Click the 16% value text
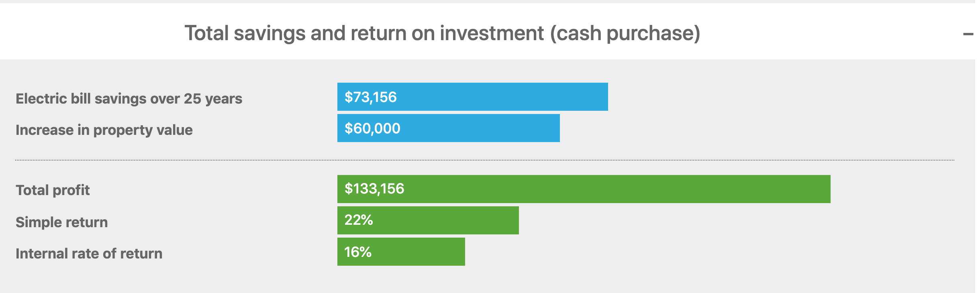This screenshot has width=980, height=293. coord(358,252)
